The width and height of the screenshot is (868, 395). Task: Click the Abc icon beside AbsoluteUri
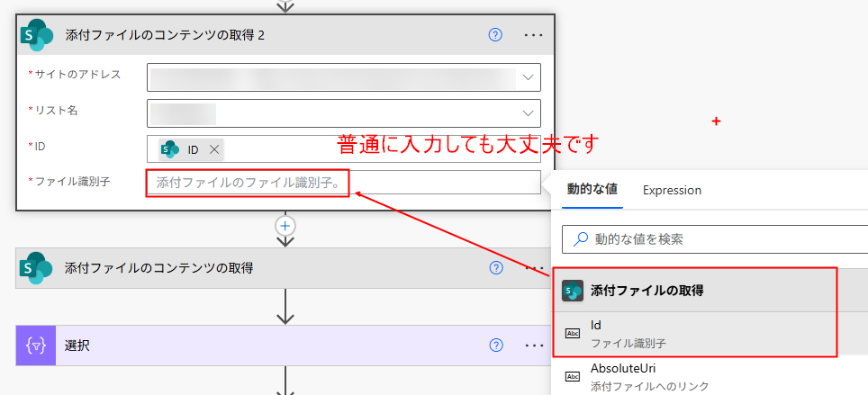[x=573, y=377]
